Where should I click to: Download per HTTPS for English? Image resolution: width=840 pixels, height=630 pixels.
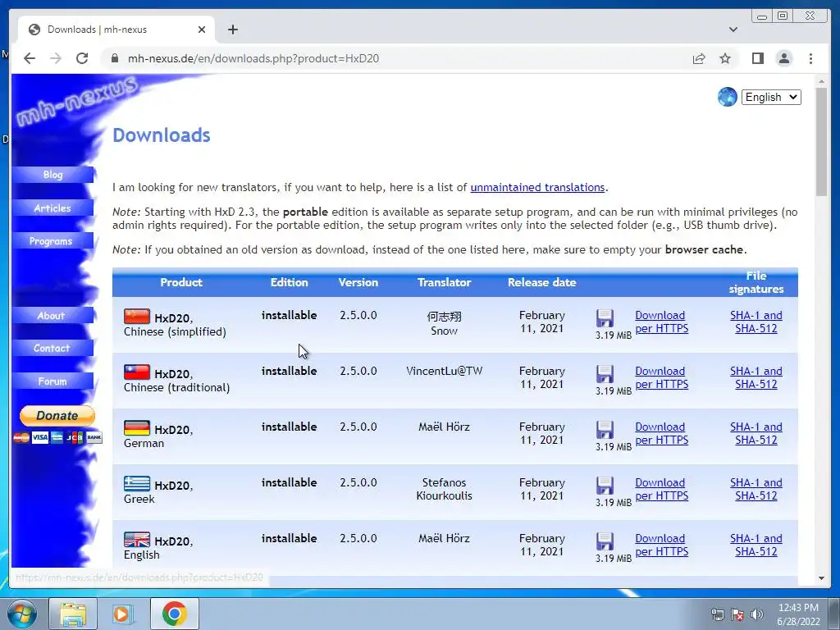pos(662,545)
